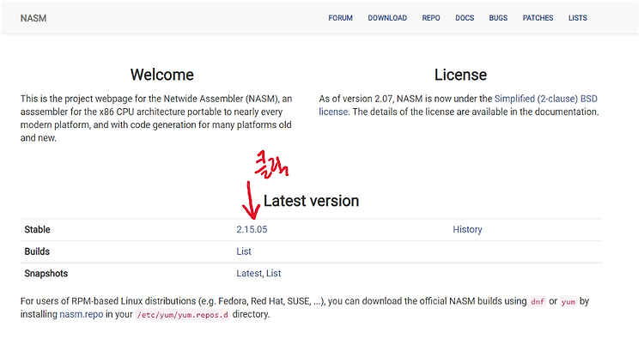This screenshot has width=644, height=345.
Task: Select the License heading text
Action: 460,75
